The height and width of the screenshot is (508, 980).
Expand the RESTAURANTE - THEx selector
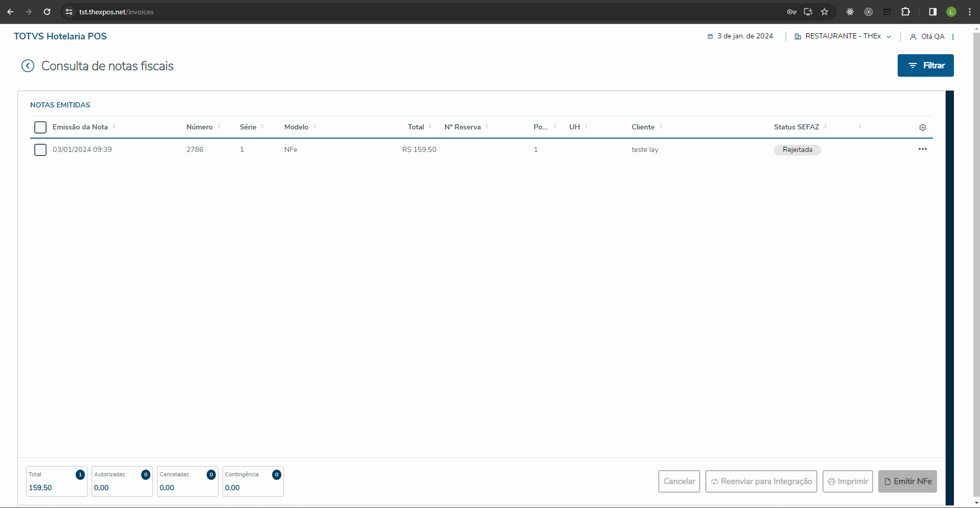(x=843, y=36)
